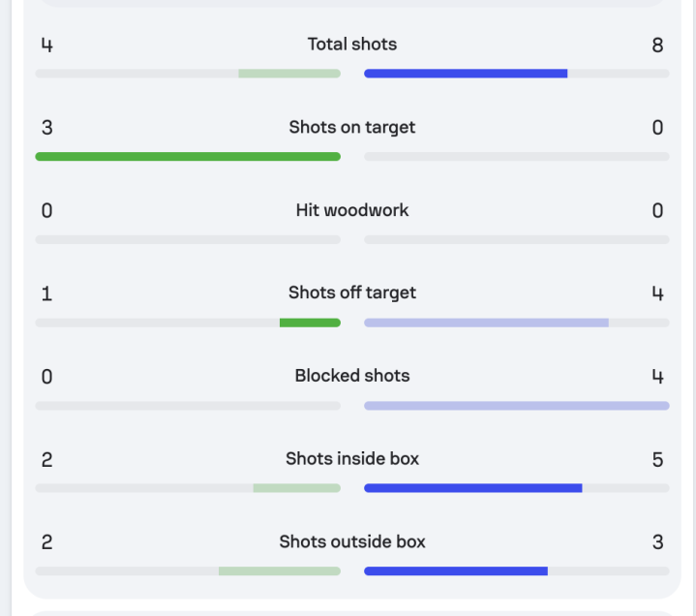696x616 pixels.
Task: Click the Total shots label
Action: point(352,45)
